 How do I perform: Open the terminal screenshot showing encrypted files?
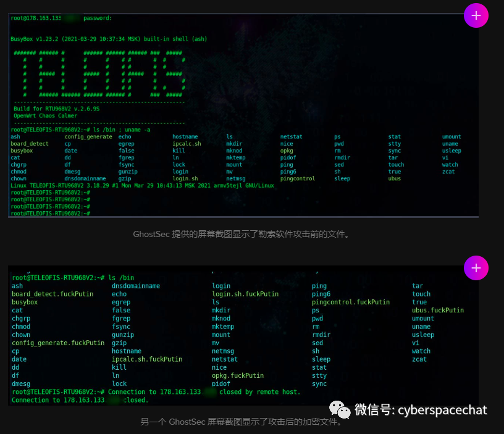coord(243,335)
